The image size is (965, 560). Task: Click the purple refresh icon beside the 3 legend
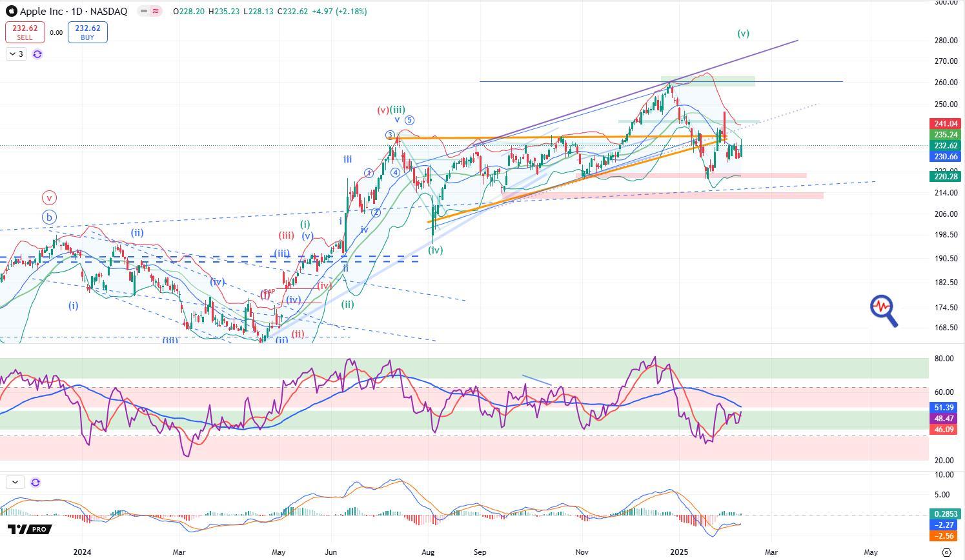[37, 54]
